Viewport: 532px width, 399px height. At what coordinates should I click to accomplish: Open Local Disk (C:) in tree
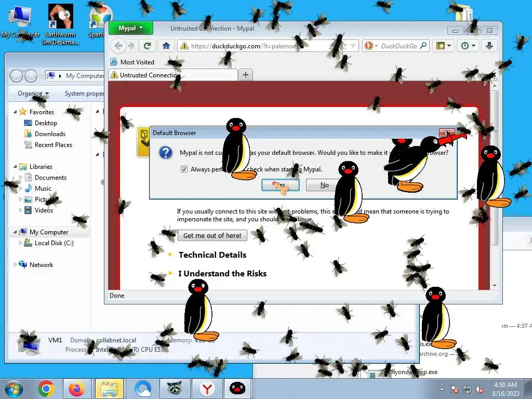[x=54, y=243]
